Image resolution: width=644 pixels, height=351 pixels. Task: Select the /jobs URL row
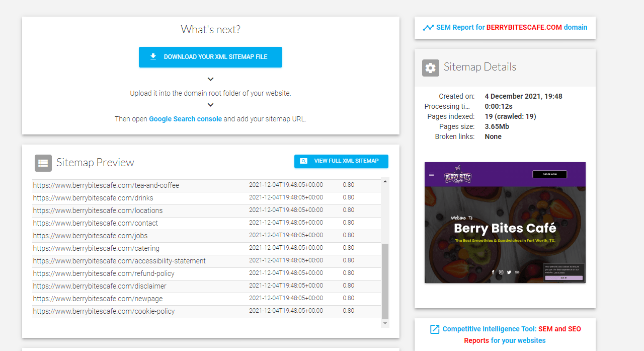(207, 236)
